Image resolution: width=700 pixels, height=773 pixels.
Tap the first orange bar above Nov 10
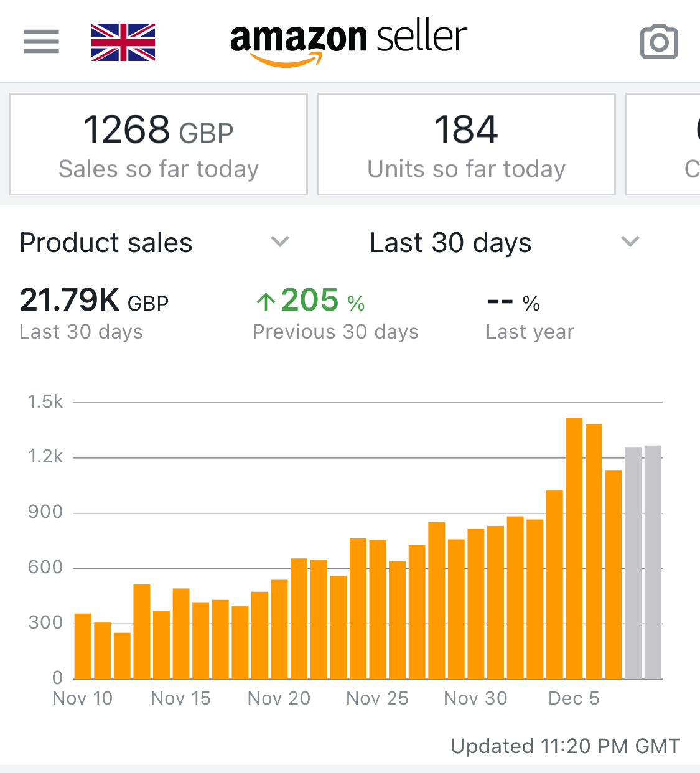[x=83, y=646]
